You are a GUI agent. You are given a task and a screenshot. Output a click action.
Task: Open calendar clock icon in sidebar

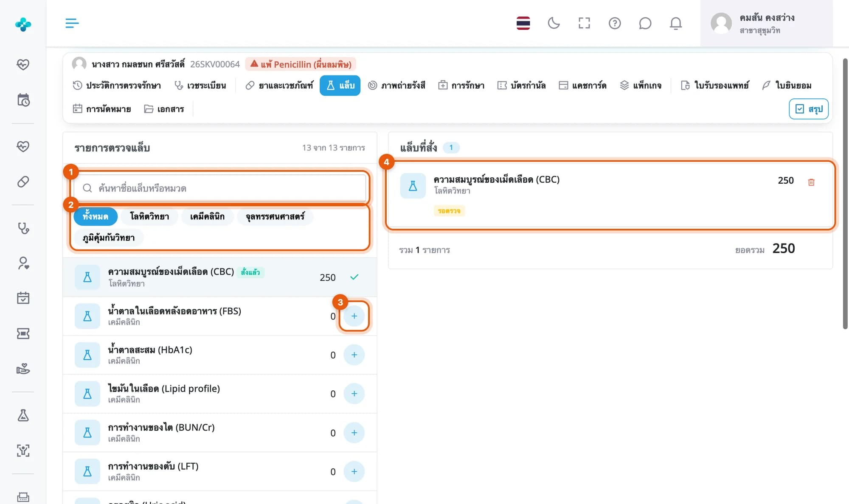pos(23,100)
